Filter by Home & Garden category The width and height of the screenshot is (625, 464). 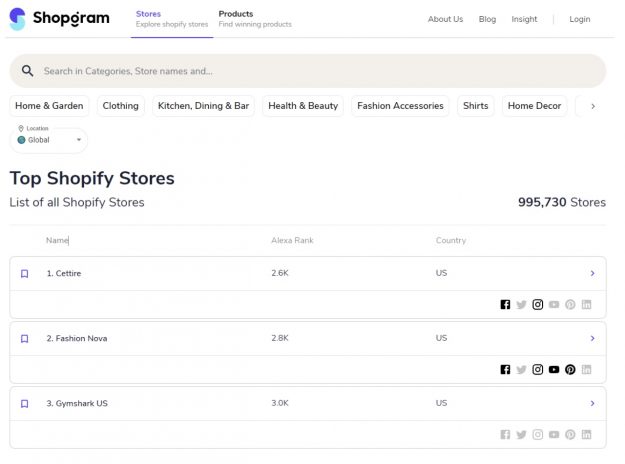49,106
